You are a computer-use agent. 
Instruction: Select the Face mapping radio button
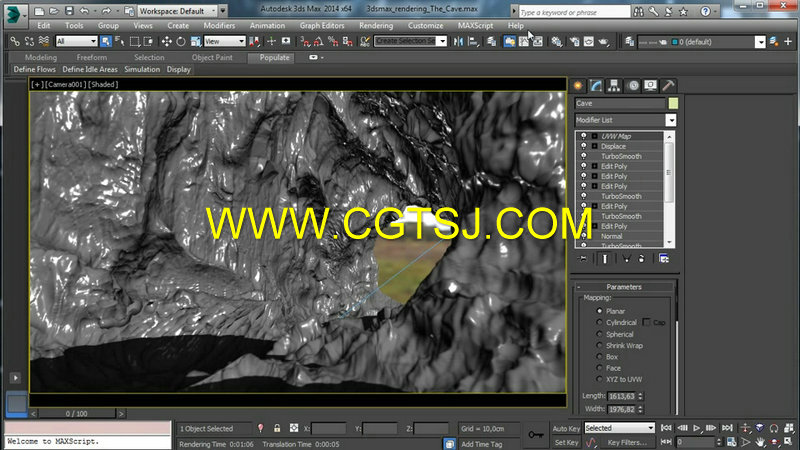599,368
